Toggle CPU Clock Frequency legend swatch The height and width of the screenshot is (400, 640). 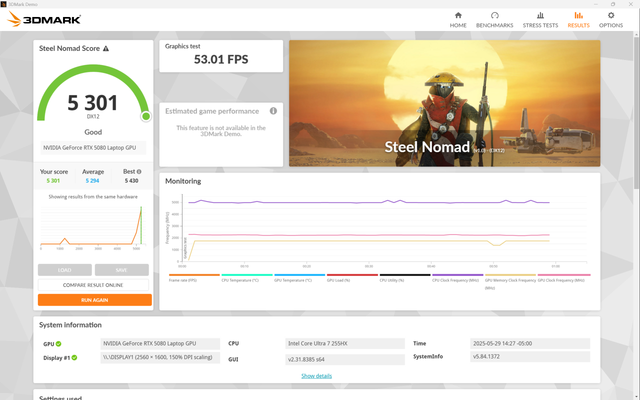click(458, 275)
